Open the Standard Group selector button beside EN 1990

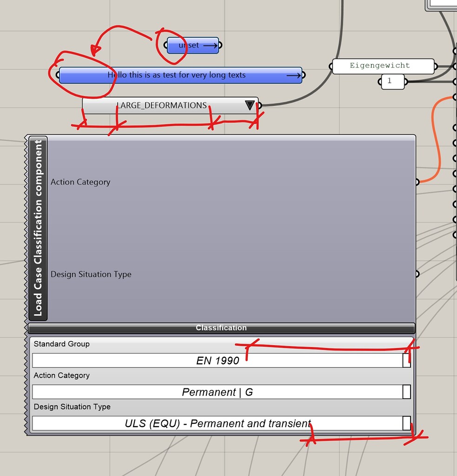(x=405, y=360)
